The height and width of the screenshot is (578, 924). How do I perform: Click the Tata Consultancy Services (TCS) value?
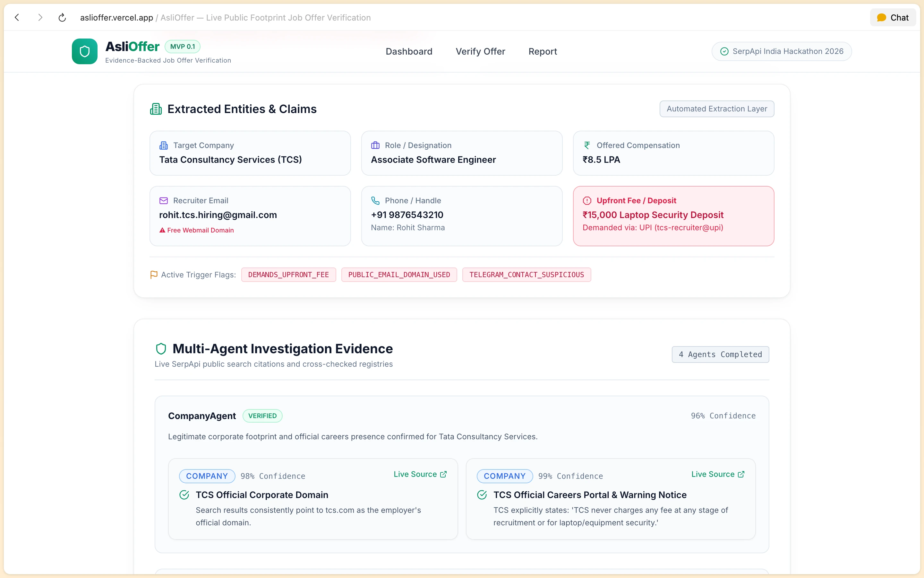pyautogui.click(x=231, y=159)
